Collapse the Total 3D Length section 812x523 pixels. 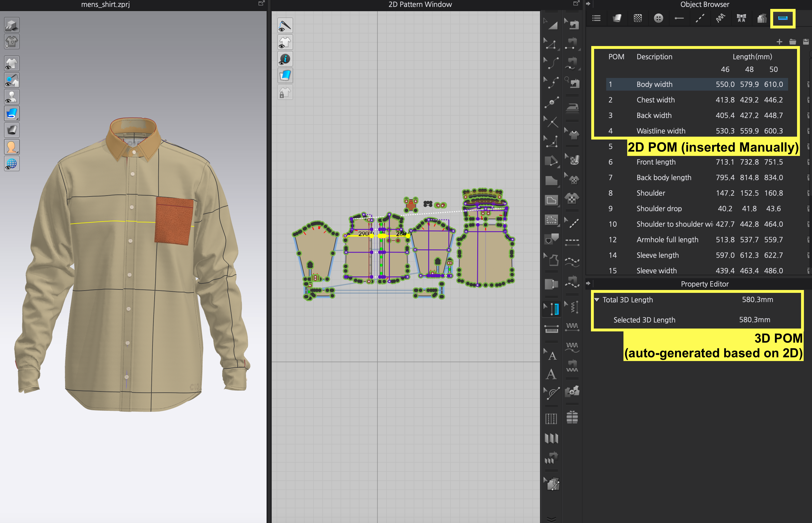click(x=597, y=299)
